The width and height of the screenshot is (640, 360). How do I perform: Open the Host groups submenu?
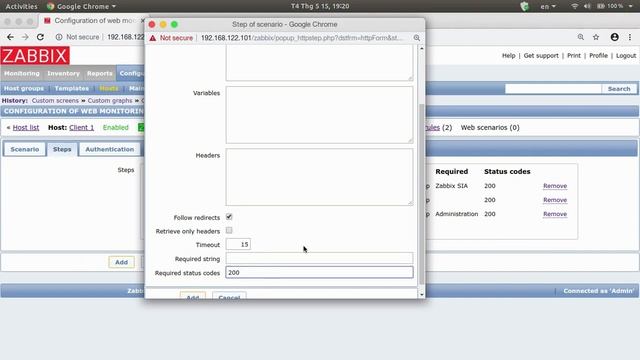click(24, 88)
